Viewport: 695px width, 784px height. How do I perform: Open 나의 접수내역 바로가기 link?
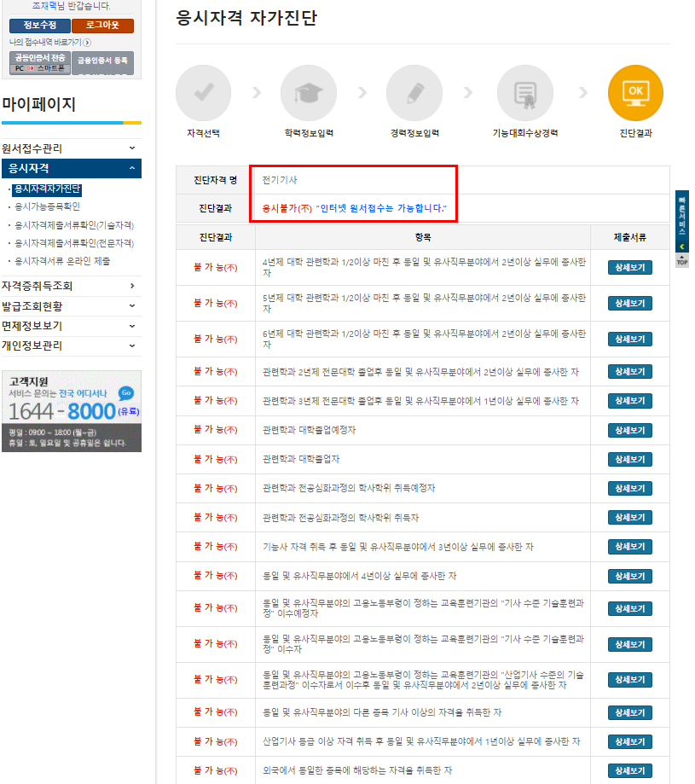[x=45, y=43]
